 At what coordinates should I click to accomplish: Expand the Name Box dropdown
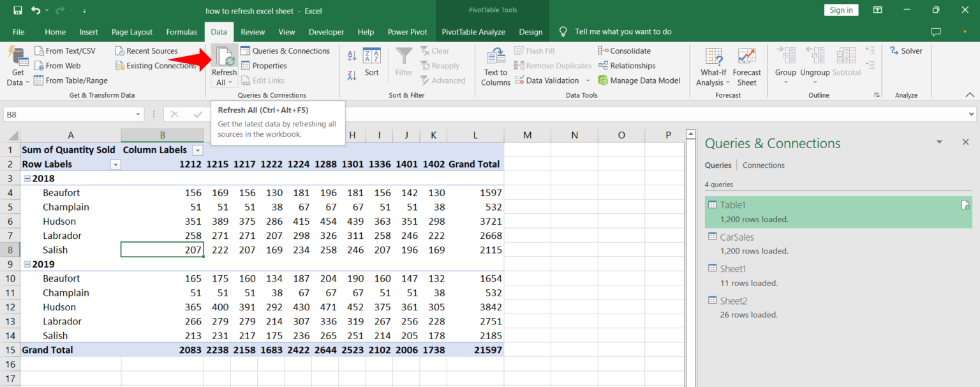pyautogui.click(x=138, y=114)
